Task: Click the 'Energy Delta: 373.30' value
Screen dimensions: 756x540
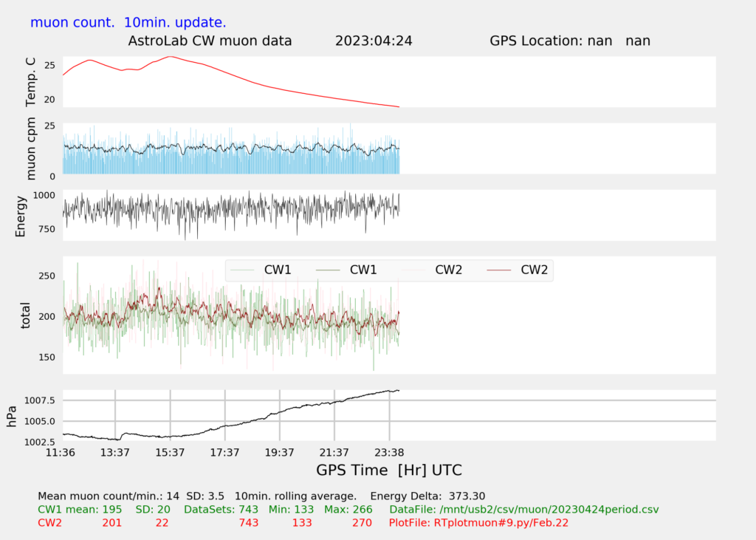Action: pos(427,496)
